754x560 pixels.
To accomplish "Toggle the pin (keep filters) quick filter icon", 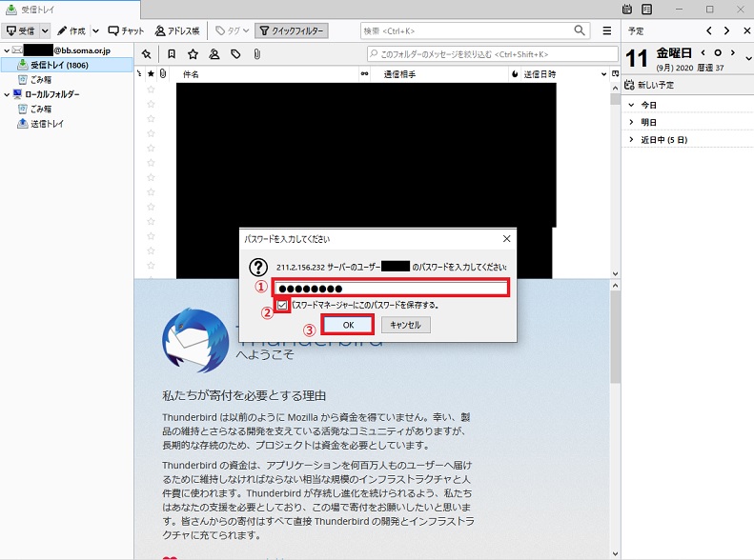I will 147,54.
